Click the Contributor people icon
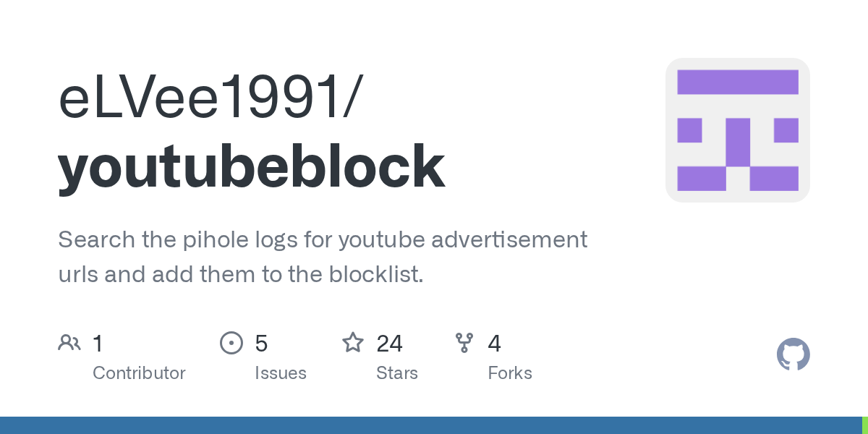 tap(69, 343)
